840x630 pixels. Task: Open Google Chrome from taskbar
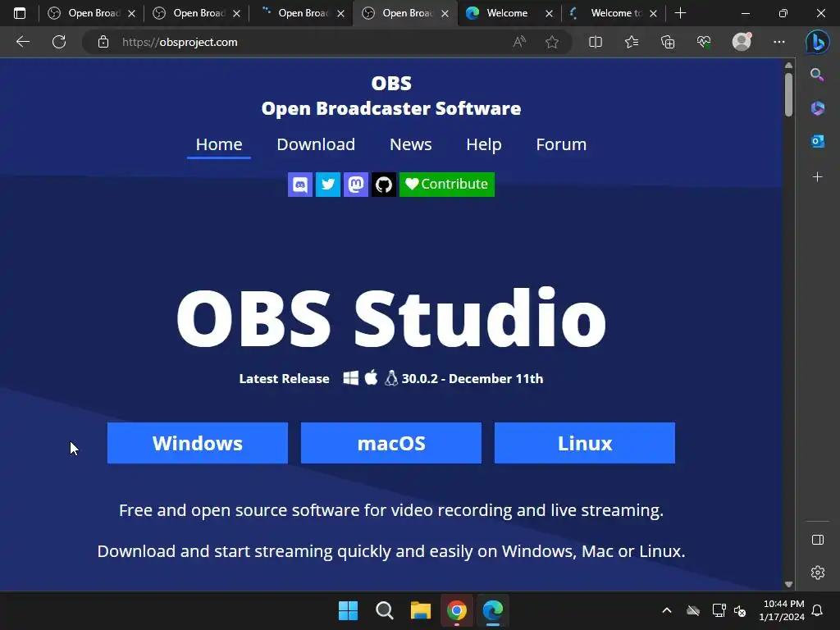click(x=456, y=610)
